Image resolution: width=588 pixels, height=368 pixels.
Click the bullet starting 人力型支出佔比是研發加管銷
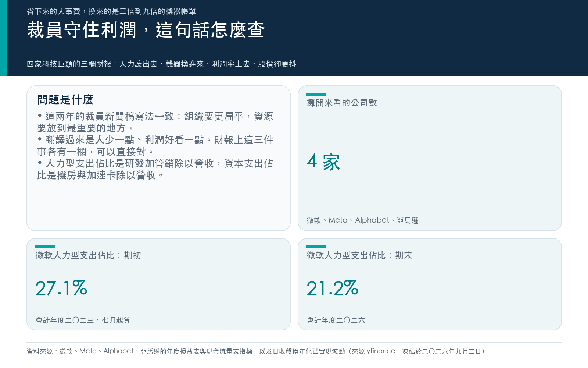tap(155, 169)
